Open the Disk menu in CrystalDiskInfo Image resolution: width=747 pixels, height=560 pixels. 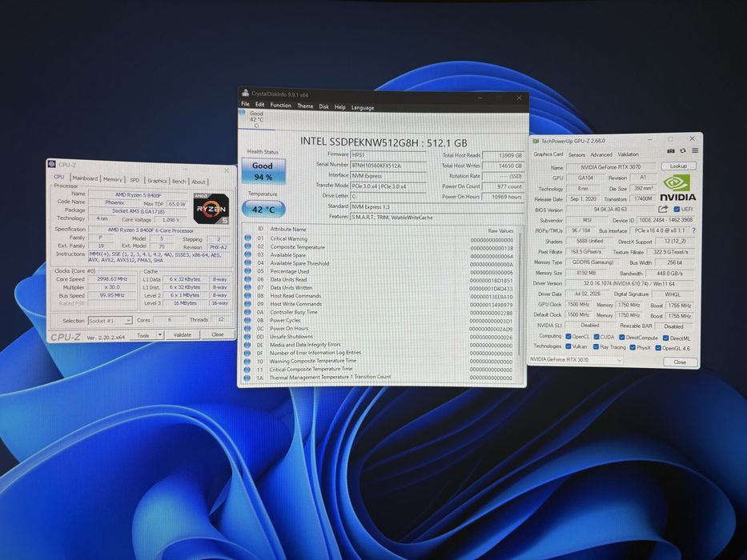(324, 106)
